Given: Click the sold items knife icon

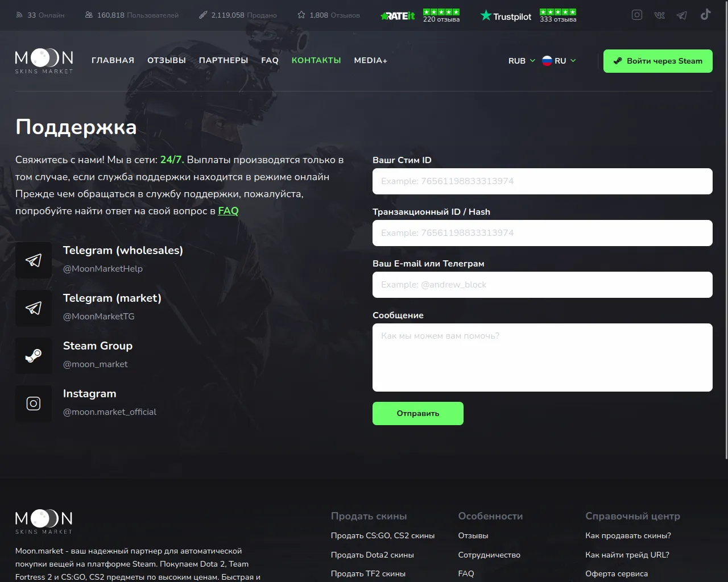Looking at the screenshot, I should 203,15.
